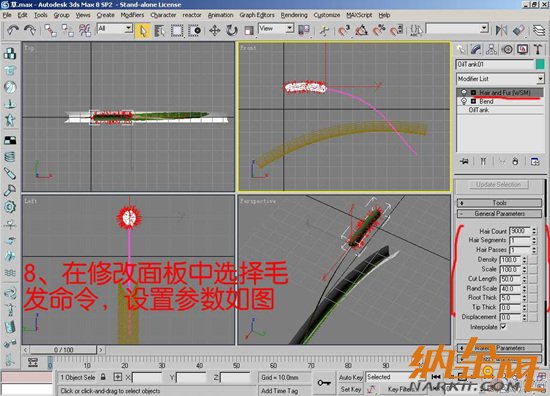
Task: Click Use Pivot Point Center icon
Action: coord(304,31)
